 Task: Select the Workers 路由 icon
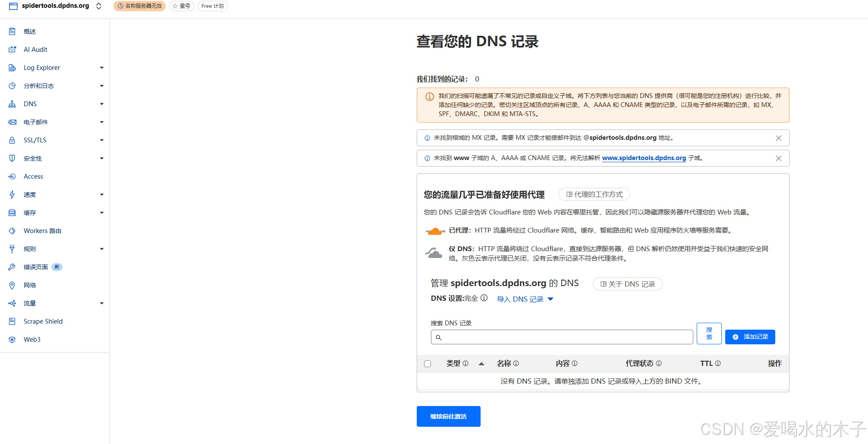click(12, 230)
